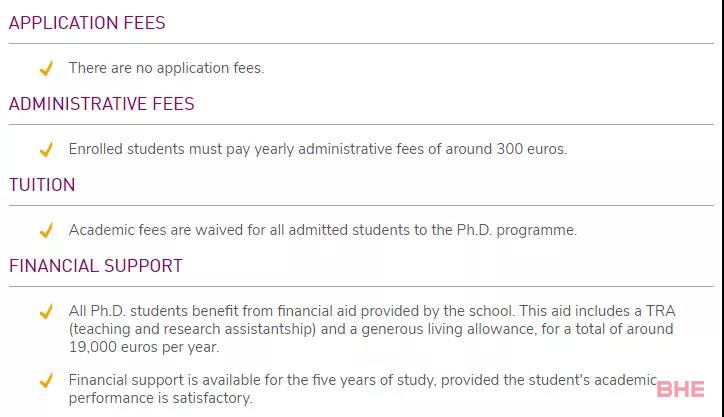Click the '19,000 euros per year' text
This screenshot has width=724, height=417.
pos(144,347)
